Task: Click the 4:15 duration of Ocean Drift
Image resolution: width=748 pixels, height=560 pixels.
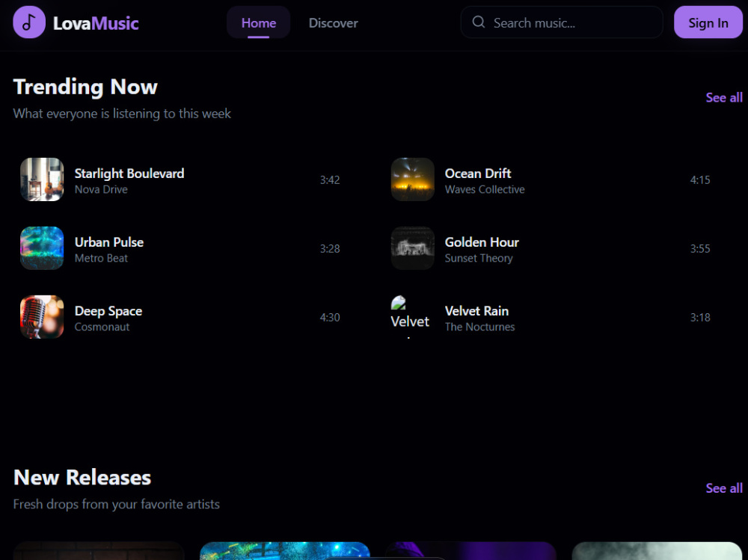Action: (700, 180)
